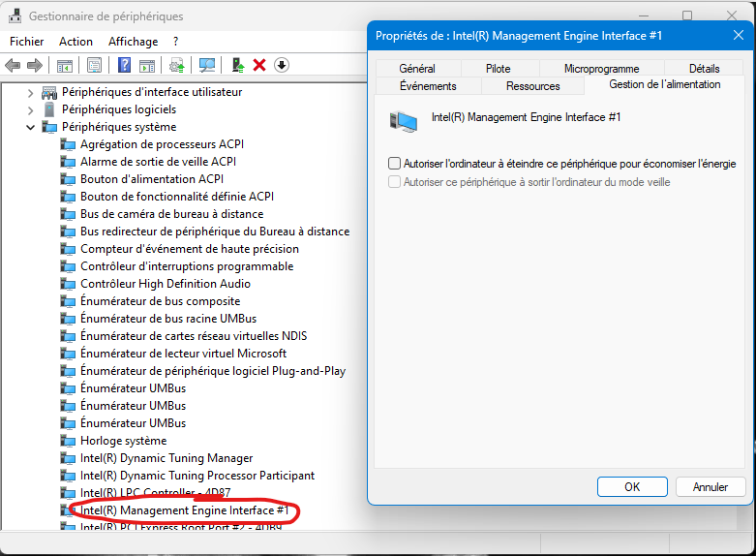This screenshot has height=556, width=756.
Task: Switch to the Événements tab
Action: (428, 86)
